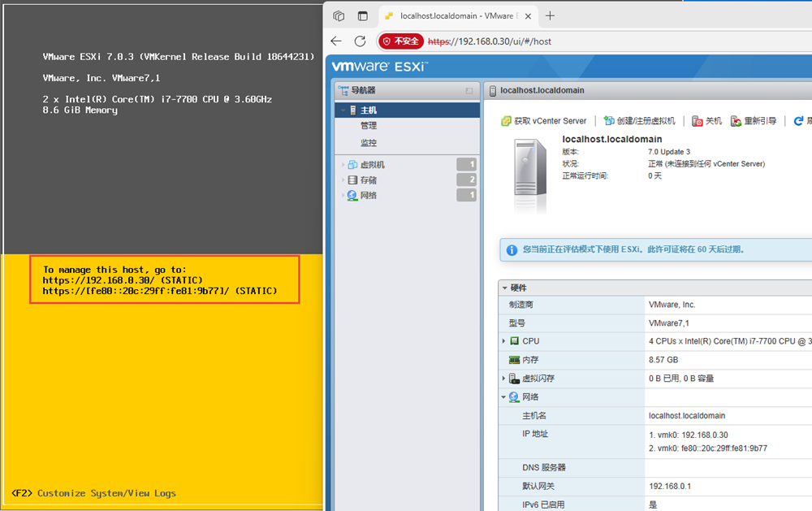Image resolution: width=812 pixels, height=511 pixels.
Task: Expand the 虚拟机 tree node
Action: [343, 165]
